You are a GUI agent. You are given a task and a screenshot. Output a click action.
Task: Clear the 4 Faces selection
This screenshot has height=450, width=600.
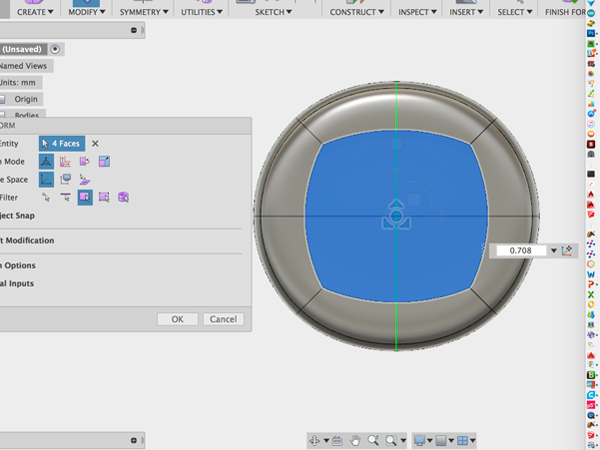95,143
